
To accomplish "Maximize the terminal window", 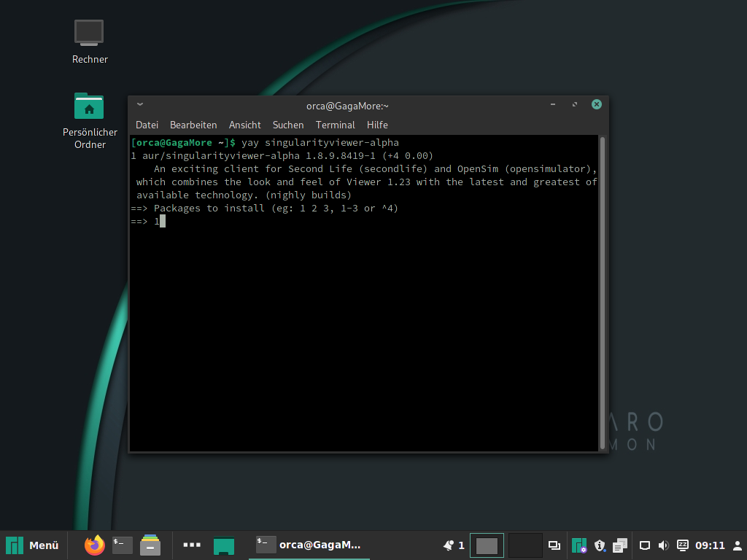I will [x=575, y=104].
